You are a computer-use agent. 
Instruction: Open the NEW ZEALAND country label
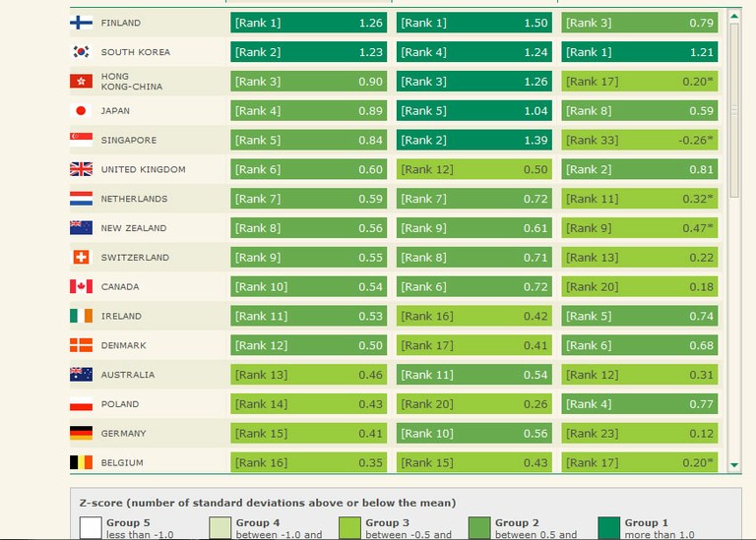[134, 228]
